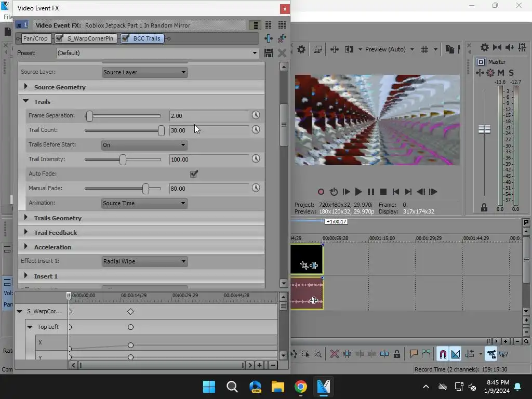
Task: Toggle the BCC Trails effect checkbox
Action: coord(125,38)
